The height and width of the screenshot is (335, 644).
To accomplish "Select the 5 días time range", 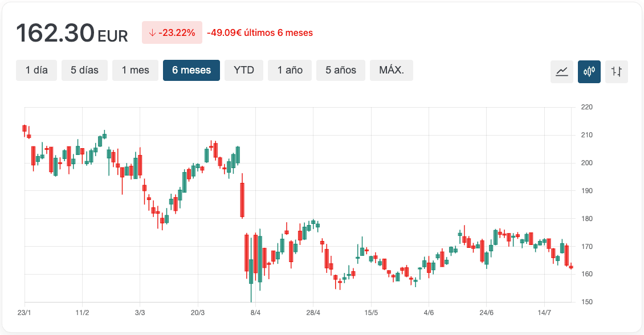I will 84,70.
